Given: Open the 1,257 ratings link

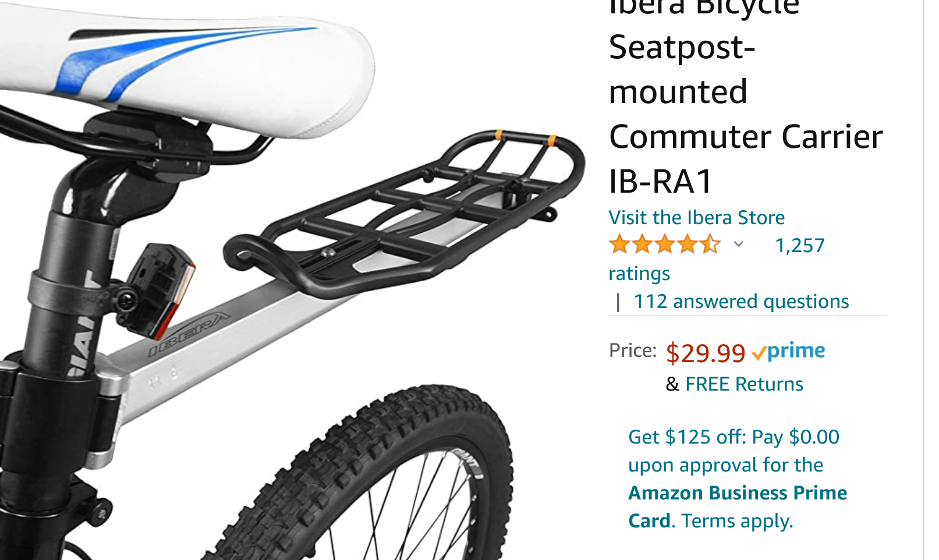Looking at the screenshot, I should coord(799,246).
